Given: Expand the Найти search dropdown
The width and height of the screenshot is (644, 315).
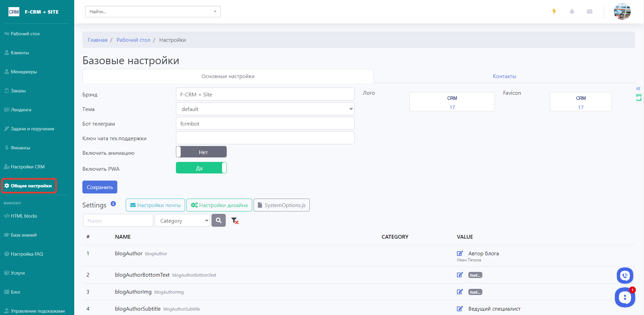Looking at the screenshot, I should [x=153, y=12].
